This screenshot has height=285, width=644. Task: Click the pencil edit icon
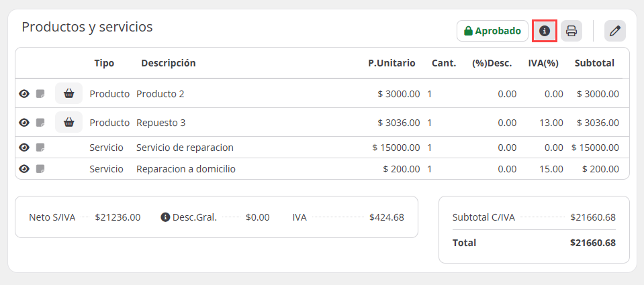point(615,31)
